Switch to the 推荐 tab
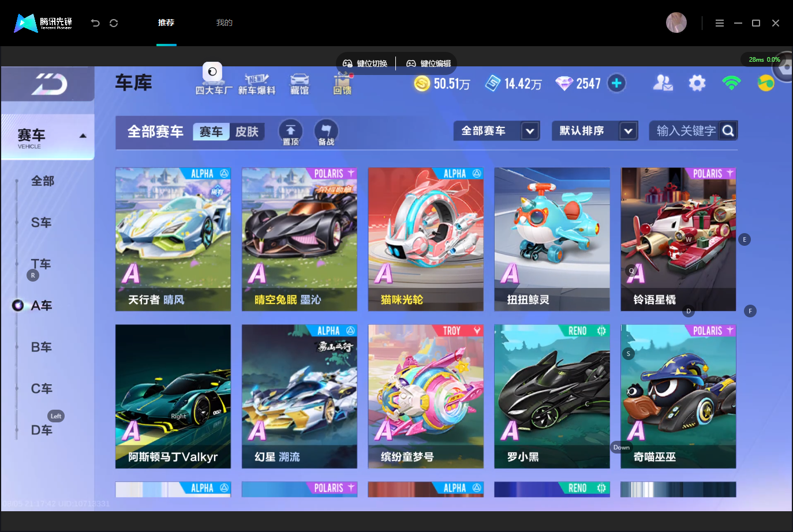Image resolution: width=793 pixels, height=532 pixels. click(166, 23)
